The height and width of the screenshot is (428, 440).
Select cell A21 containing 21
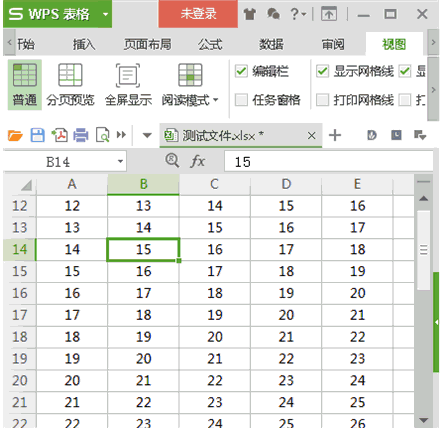[x=72, y=402]
